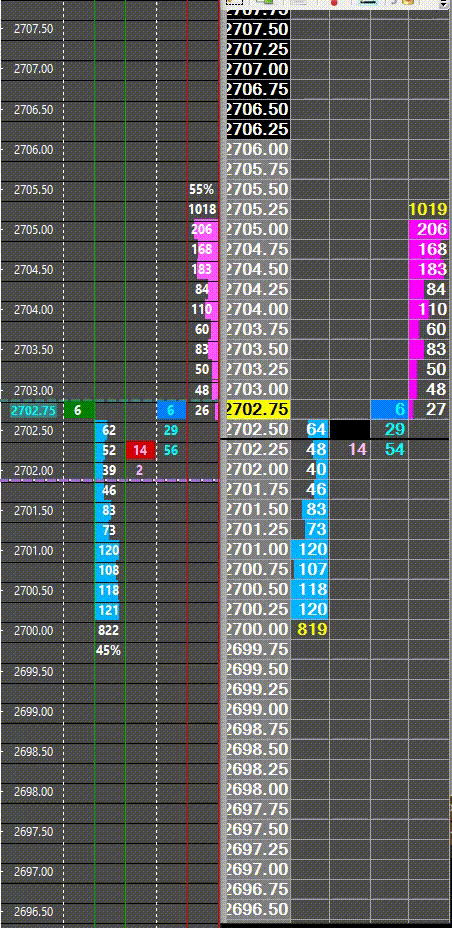
Task: Click the green toolbar icon at top
Action: pyautogui.click(x=264, y=2)
